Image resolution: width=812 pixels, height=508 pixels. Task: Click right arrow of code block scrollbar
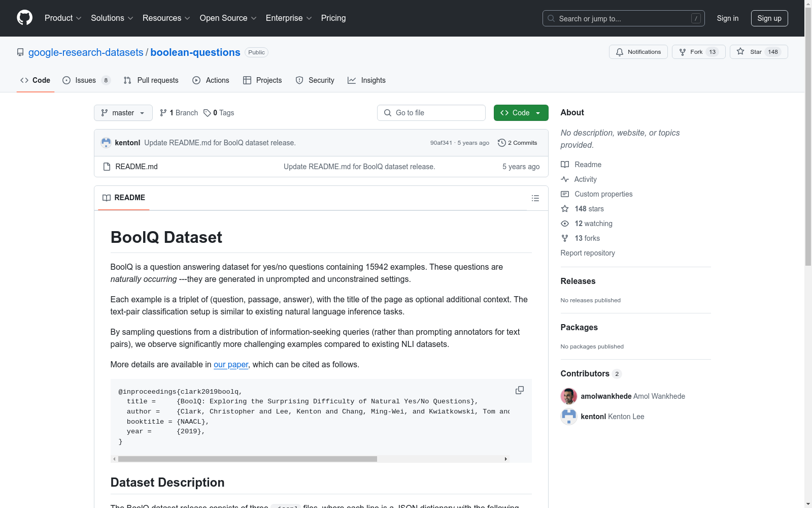(x=506, y=459)
